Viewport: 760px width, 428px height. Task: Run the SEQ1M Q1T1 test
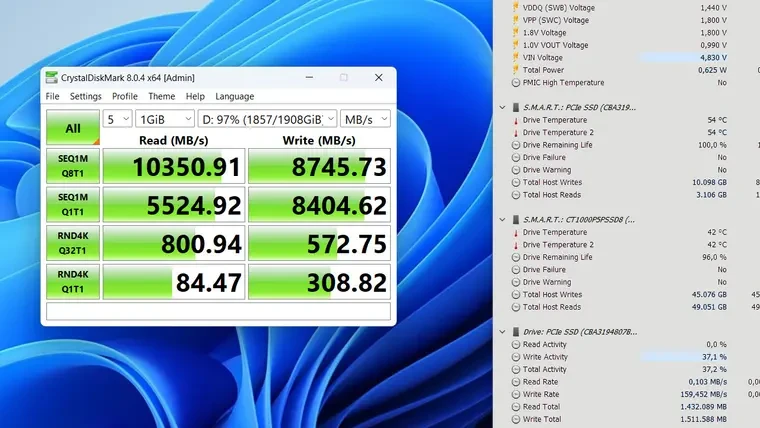point(73,205)
